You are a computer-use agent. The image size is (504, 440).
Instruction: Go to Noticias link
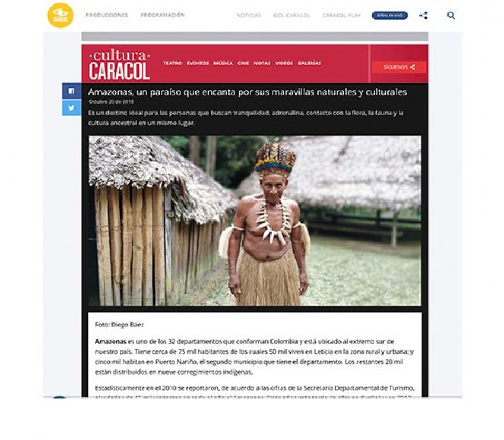tap(249, 16)
